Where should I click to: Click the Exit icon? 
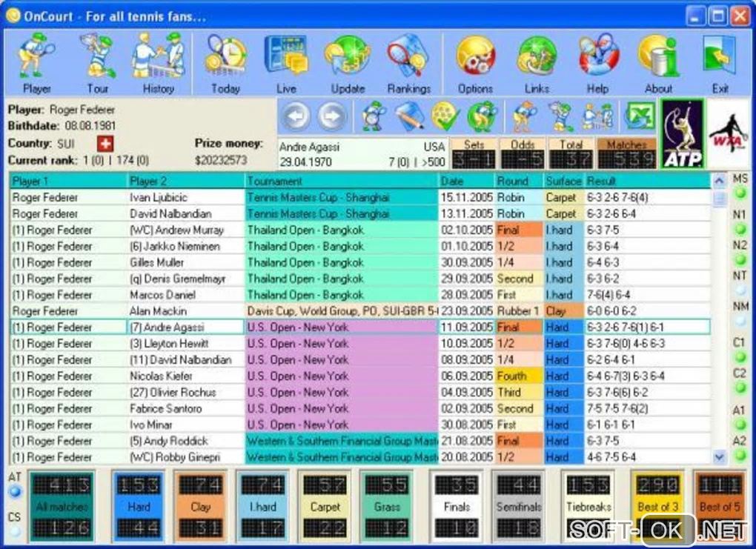(x=720, y=63)
